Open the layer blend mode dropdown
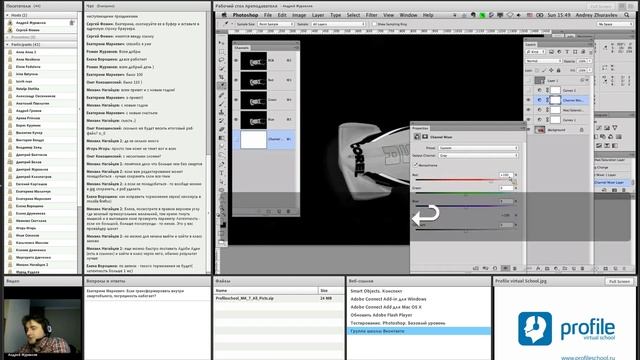 pyautogui.click(x=543, y=61)
